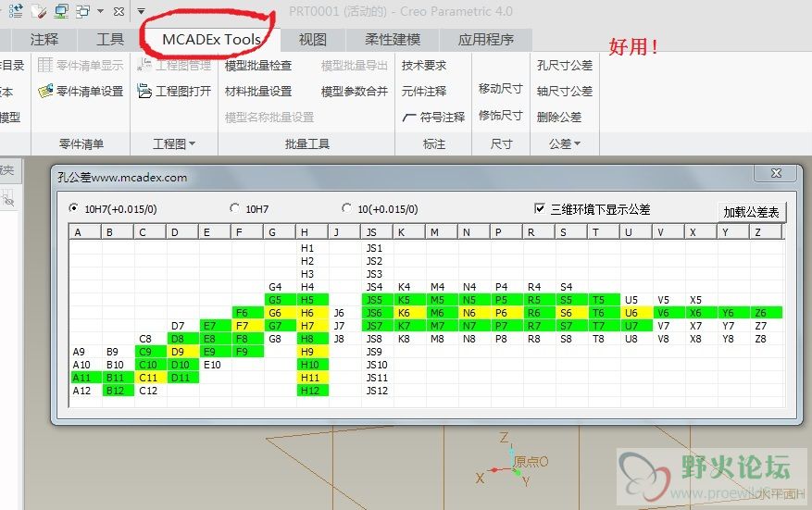Image resolution: width=812 pixels, height=510 pixels.
Task: Select the A11 tolerance cell
Action: [86, 378]
